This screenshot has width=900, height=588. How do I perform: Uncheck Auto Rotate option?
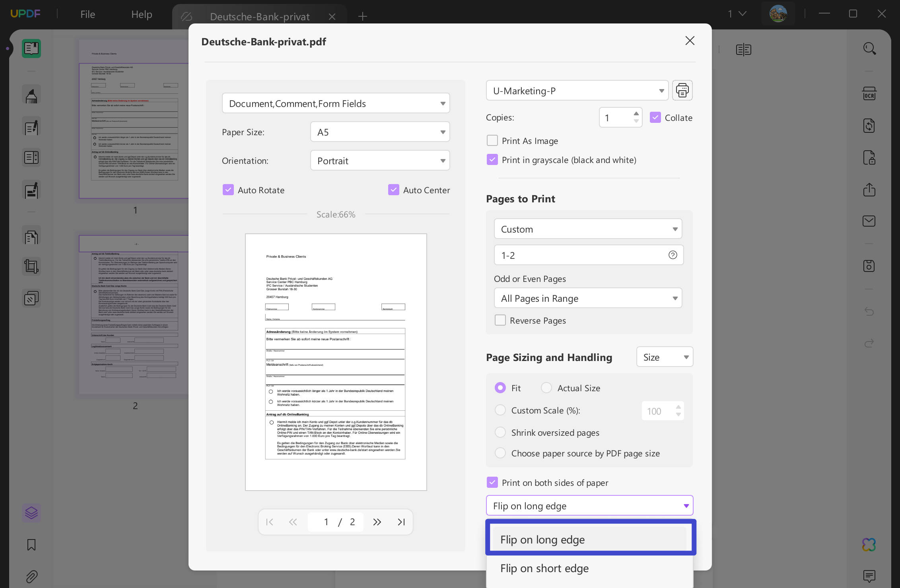(x=228, y=190)
